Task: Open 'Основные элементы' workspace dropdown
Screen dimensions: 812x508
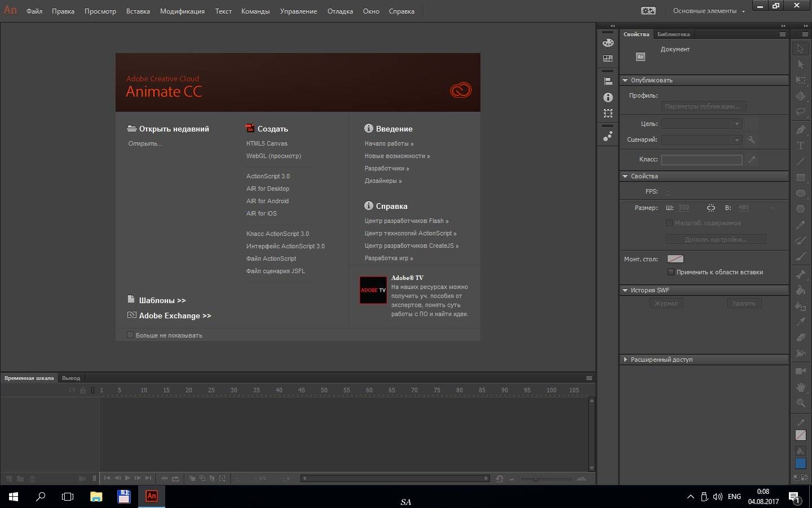Action: [709, 11]
